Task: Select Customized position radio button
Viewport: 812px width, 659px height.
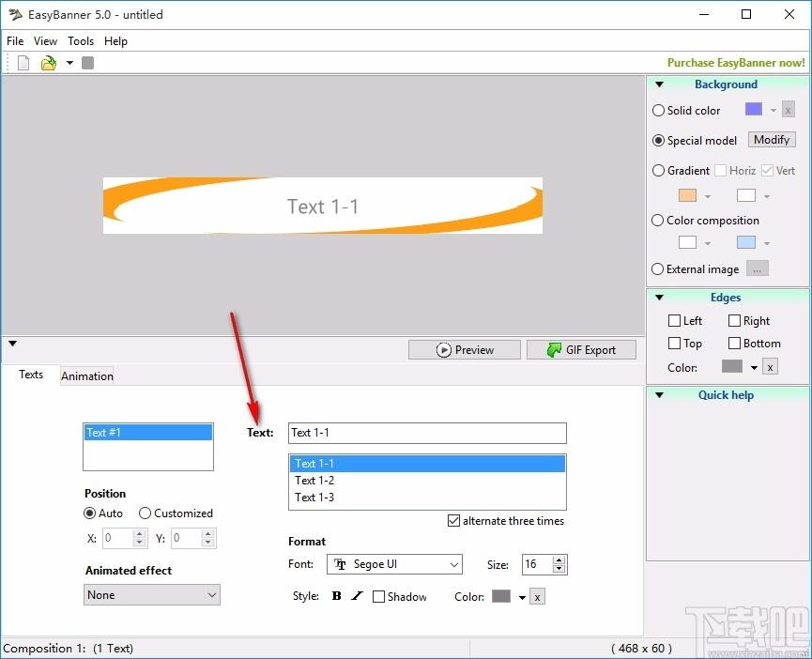Action: 145,513
